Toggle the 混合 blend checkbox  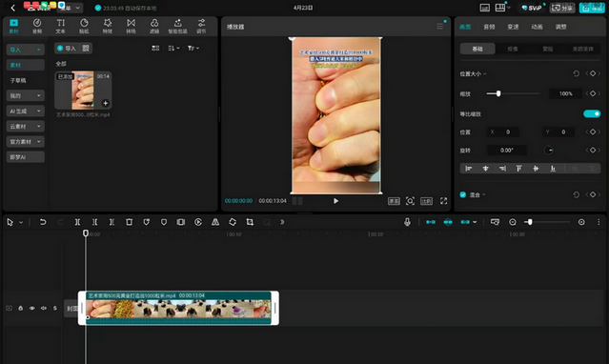point(463,194)
